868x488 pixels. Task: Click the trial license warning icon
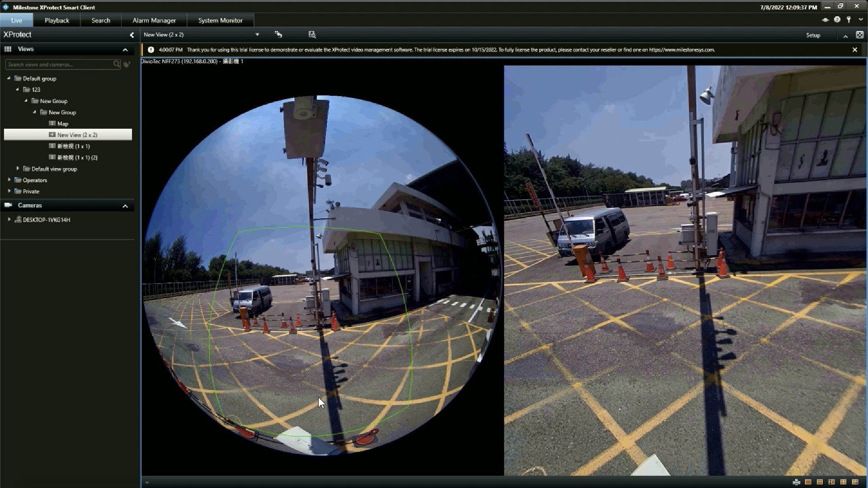tap(151, 50)
